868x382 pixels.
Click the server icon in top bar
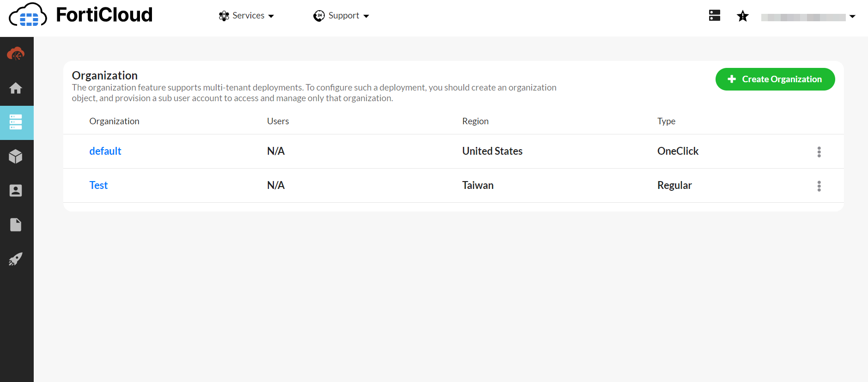[715, 16]
